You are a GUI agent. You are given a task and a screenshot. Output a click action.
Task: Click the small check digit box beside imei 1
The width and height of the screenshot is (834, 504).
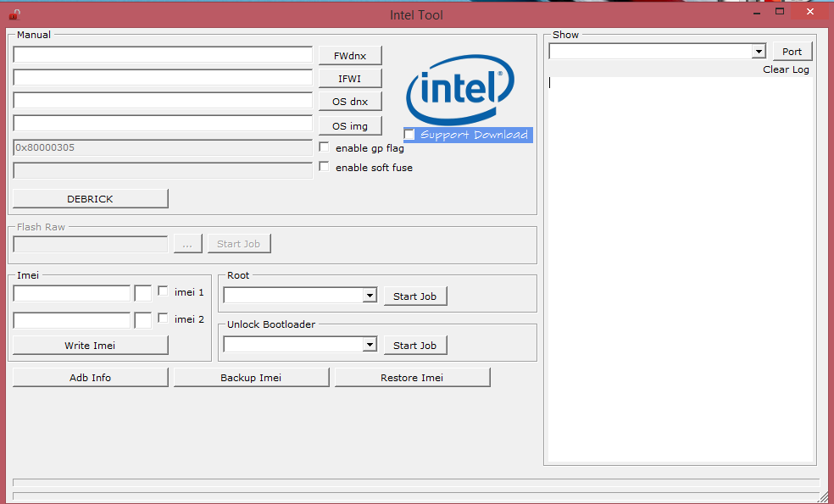pos(143,293)
